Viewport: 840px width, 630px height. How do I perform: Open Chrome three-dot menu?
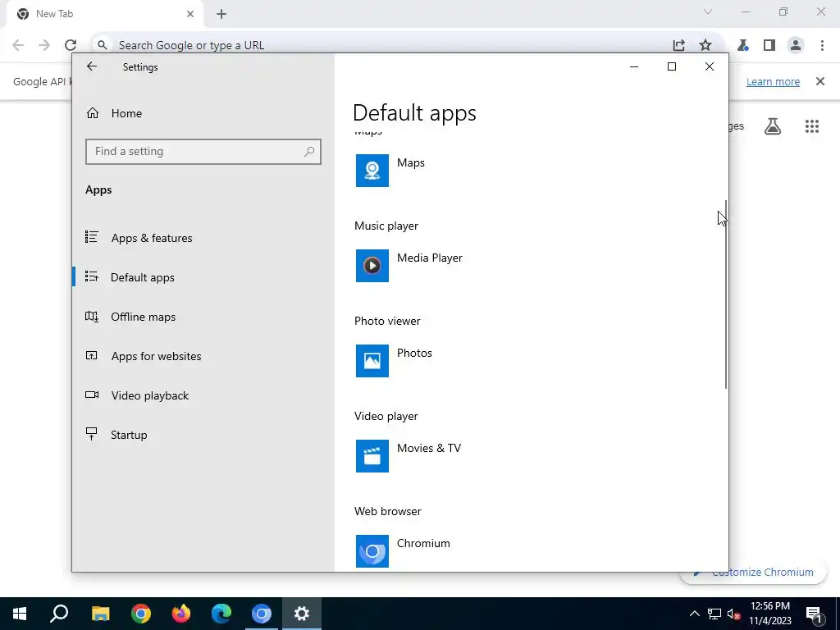822,45
